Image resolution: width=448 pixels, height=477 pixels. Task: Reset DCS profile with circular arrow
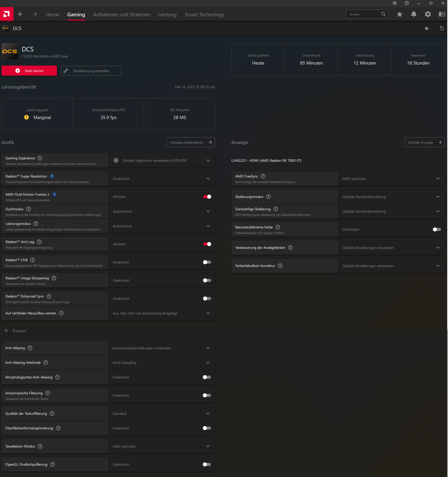(x=442, y=28)
